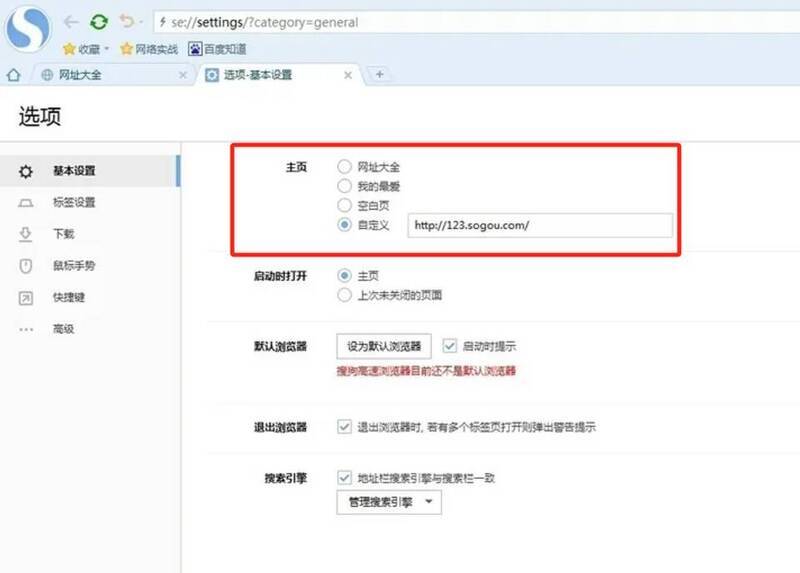Click the undo closed tab arrow
The image size is (800, 573).
(x=127, y=21)
